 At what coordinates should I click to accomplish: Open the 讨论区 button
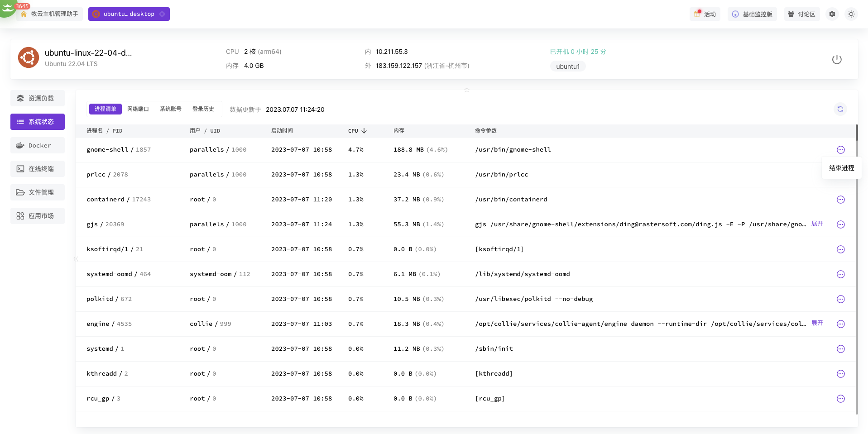click(x=802, y=14)
